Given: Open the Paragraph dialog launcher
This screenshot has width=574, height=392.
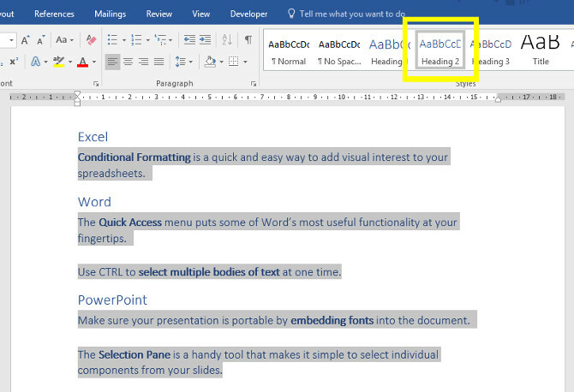Looking at the screenshot, I should click(254, 84).
